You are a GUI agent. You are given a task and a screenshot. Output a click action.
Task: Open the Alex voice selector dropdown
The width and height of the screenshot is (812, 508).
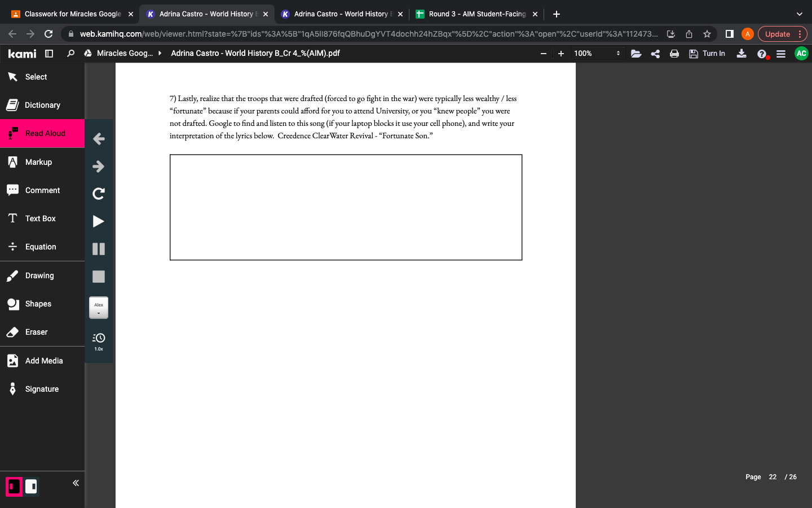98,308
